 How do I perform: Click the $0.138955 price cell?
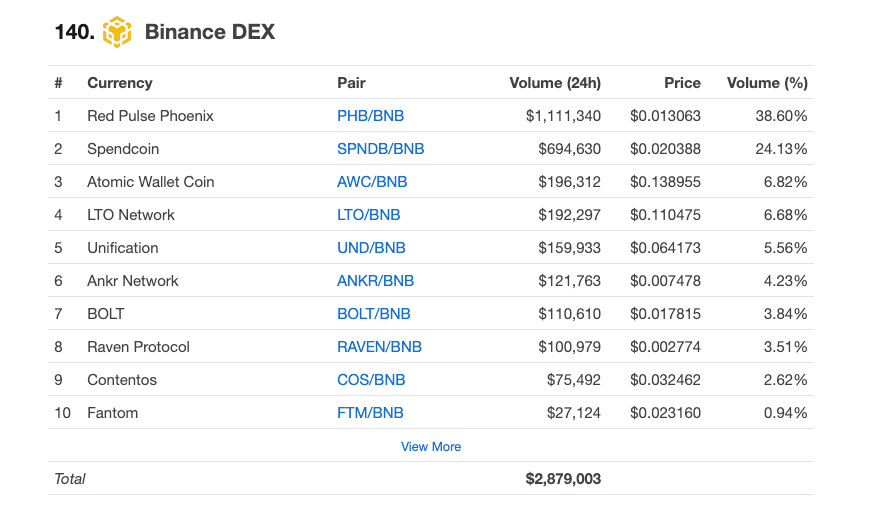point(665,182)
